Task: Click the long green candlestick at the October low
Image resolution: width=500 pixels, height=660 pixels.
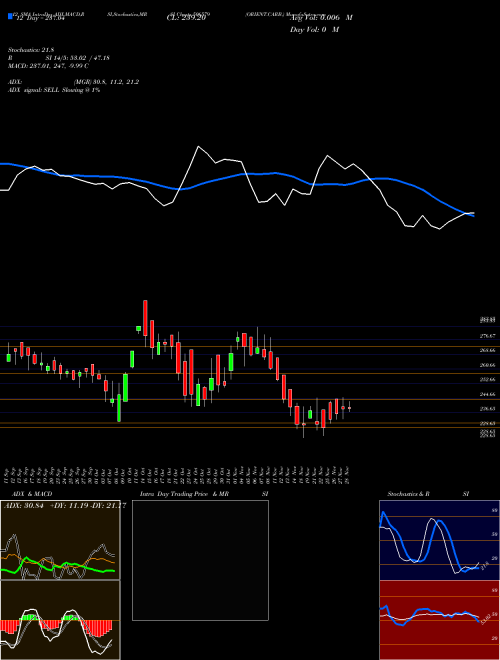Action: (119, 407)
